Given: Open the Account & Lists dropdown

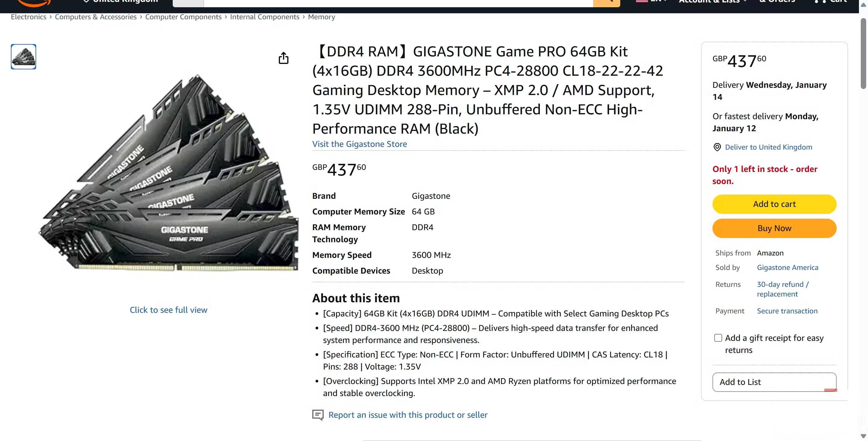Looking at the screenshot, I should click(711, 2).
